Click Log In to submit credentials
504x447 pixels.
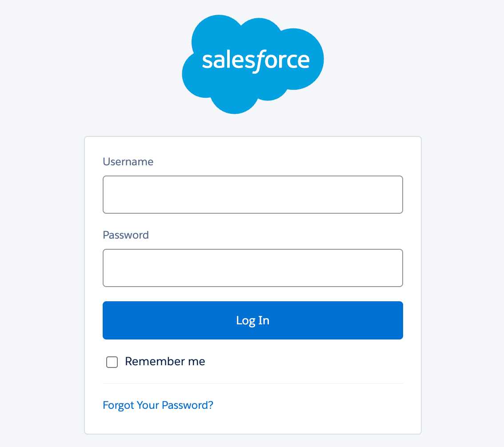coord(252,320)
